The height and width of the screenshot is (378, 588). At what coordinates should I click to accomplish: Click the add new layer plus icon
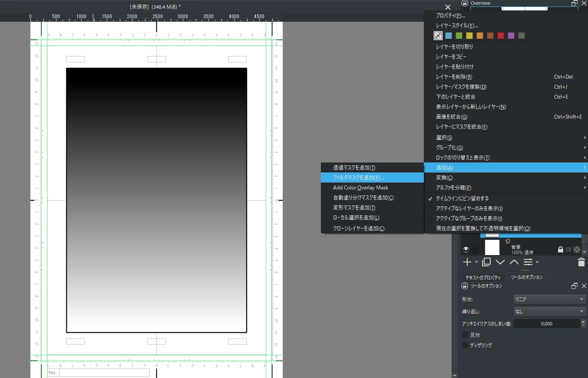click(x=467, y=262)
